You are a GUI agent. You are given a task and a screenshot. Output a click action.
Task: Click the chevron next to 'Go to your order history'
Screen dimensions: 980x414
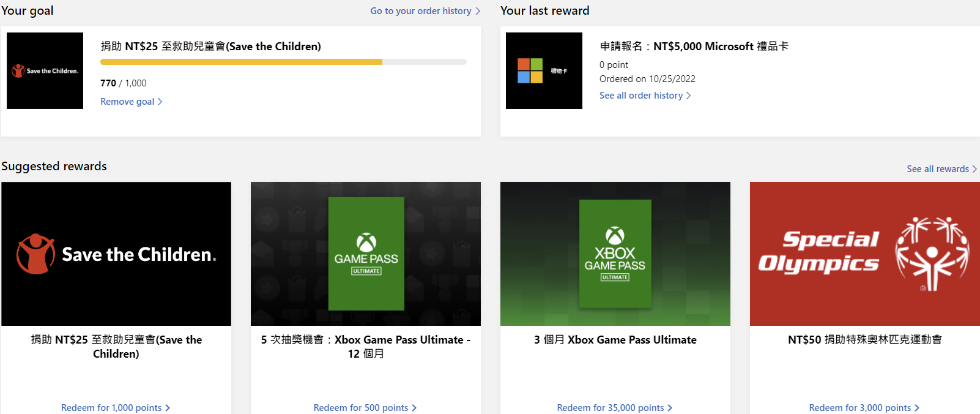click(x=478, y=11)
